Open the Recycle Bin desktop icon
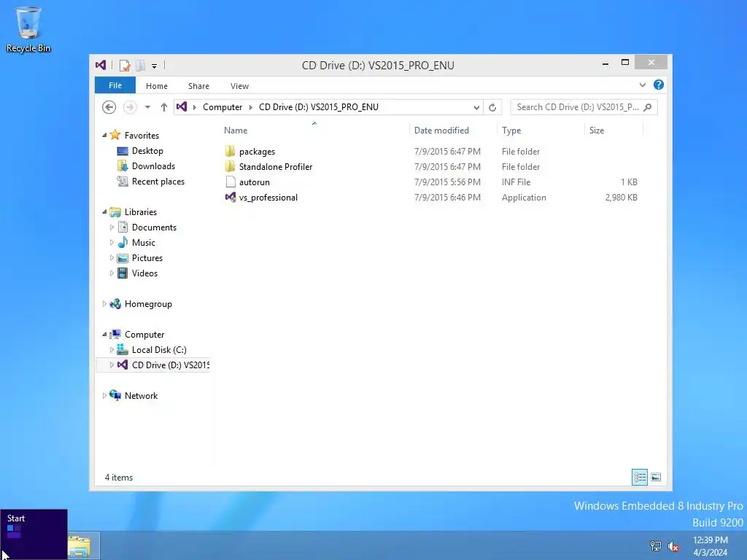The width and height of the screenshot is (747, 560). (x=28, y=29)
